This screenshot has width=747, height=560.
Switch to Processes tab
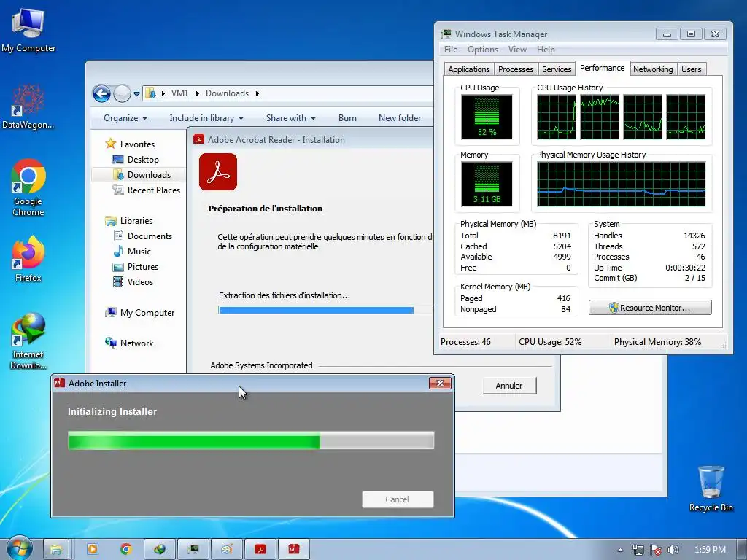pyautogui.click(x=516, y=69)
